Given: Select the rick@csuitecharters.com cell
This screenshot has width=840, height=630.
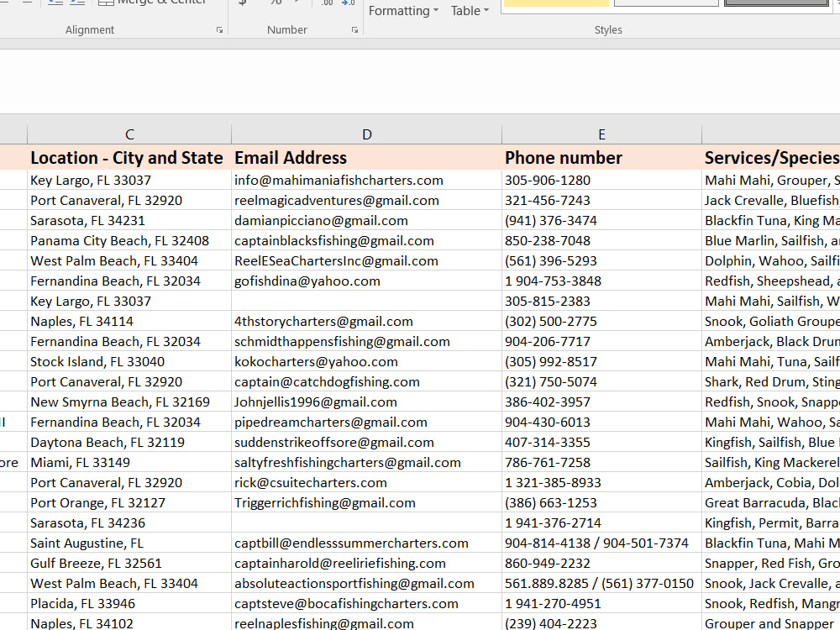Looking at the screenshot, I should 366,483.
